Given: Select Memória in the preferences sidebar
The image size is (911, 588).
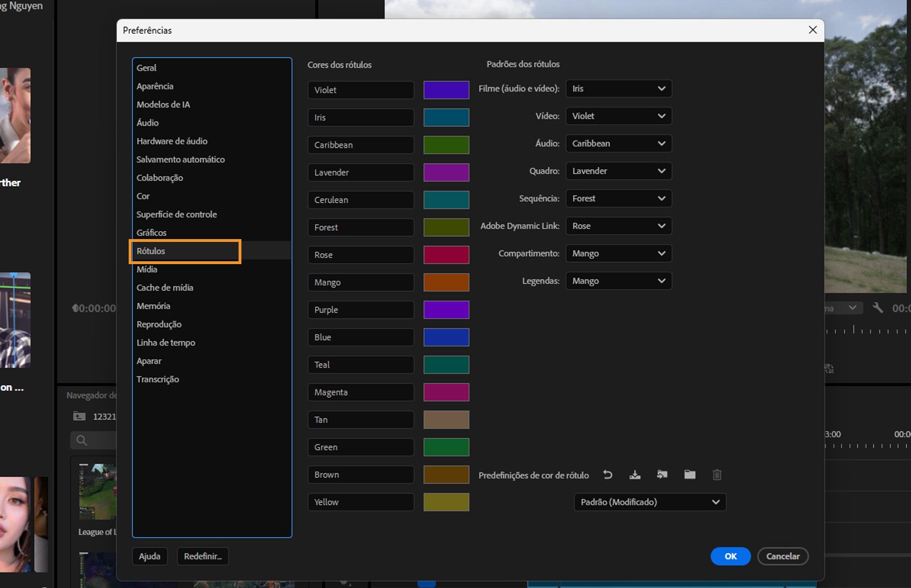Looking at the screenshot, I should 212,306.
